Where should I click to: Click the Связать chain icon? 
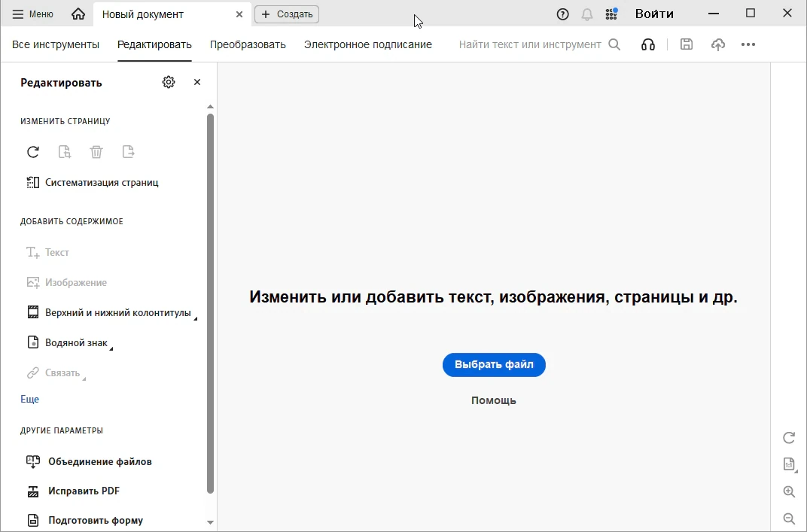(33, 373)
